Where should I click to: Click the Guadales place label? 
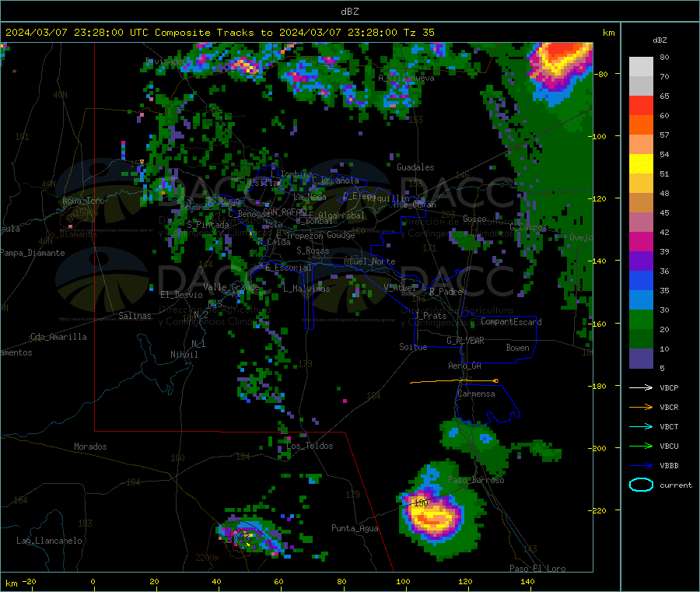click(415, 167)
